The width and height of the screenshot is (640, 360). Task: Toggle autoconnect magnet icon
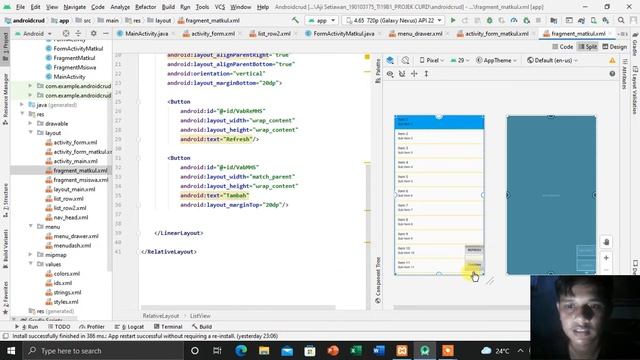click(x=402, y=74)
